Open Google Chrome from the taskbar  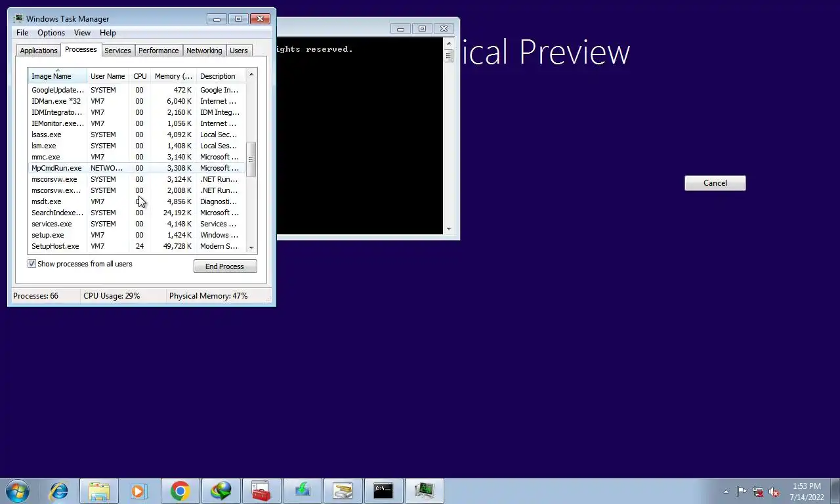[x=180, y=491]
